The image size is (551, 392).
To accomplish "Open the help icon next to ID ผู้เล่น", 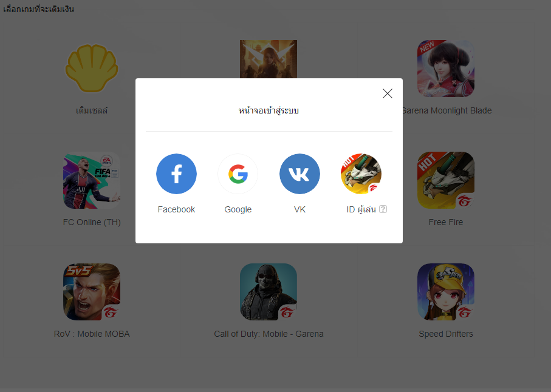I will (383, 209).
